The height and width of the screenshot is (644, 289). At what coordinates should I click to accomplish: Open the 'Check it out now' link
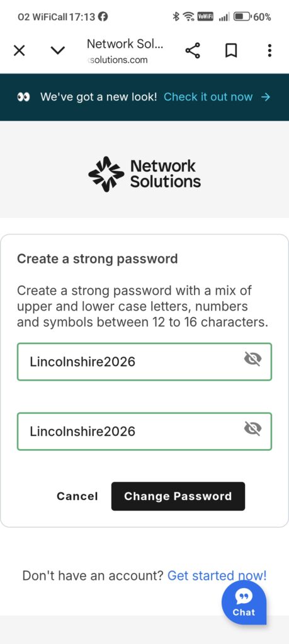[x=208, y=97]
